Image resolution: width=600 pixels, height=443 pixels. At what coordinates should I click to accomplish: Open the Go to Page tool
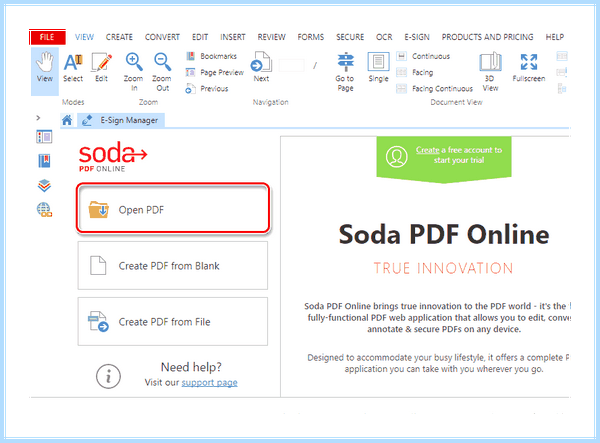coord(345,72)
